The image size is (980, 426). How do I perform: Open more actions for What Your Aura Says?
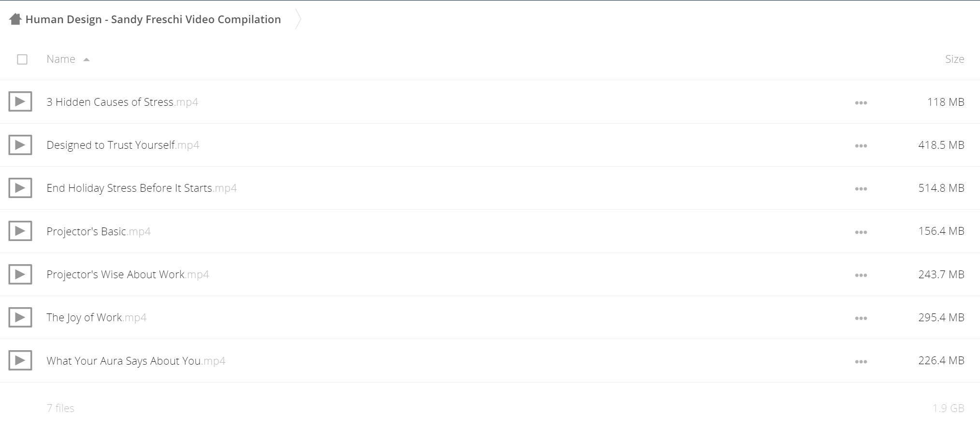[861, 362]
